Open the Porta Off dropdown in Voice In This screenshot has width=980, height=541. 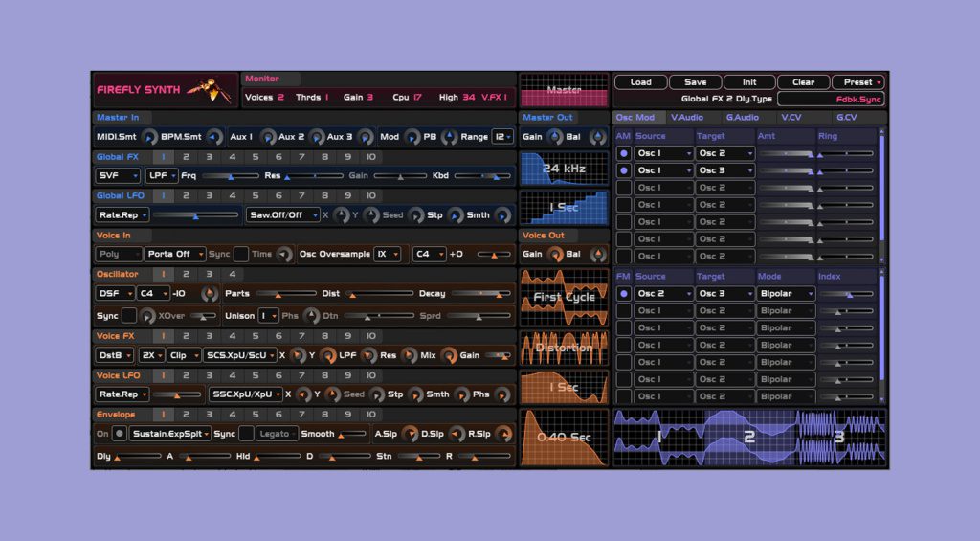(x=173, y=255)
